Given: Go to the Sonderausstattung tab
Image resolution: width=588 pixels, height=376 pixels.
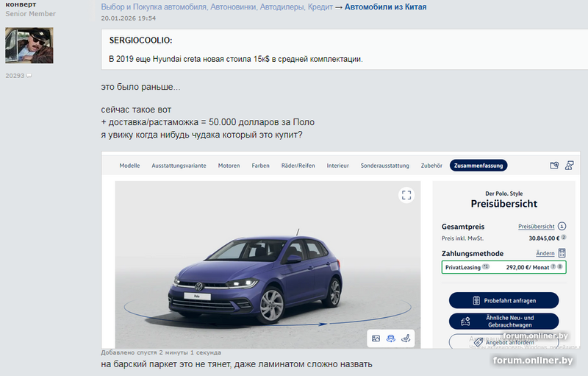Looking at the screenshot, I should tap(384, 166).
